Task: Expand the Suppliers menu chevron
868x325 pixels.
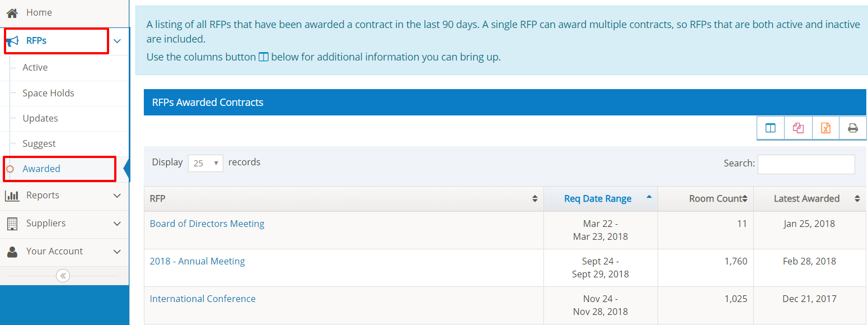Action: point(117,224)
